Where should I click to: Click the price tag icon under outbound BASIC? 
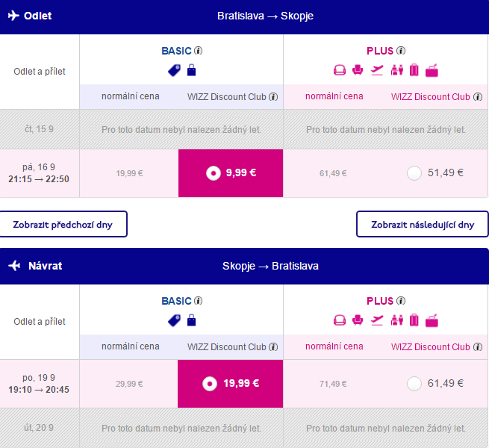coord(175,70)
